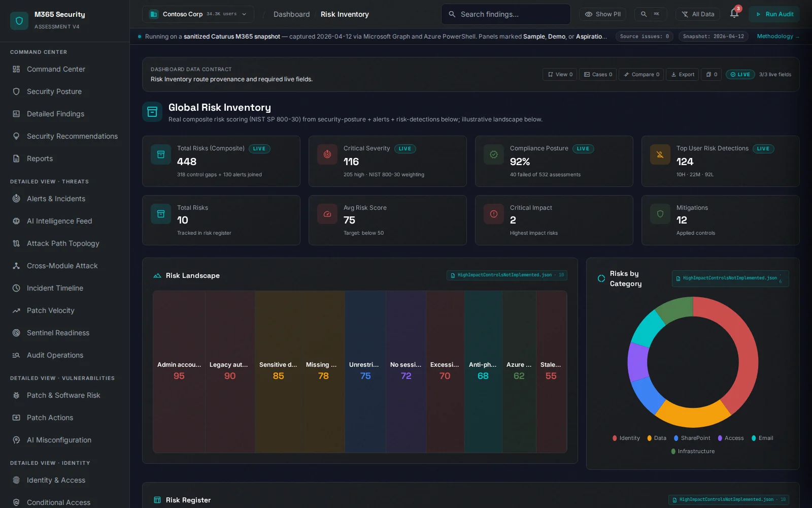Go to Incident Timeline in sidebar

click(65, 288)
